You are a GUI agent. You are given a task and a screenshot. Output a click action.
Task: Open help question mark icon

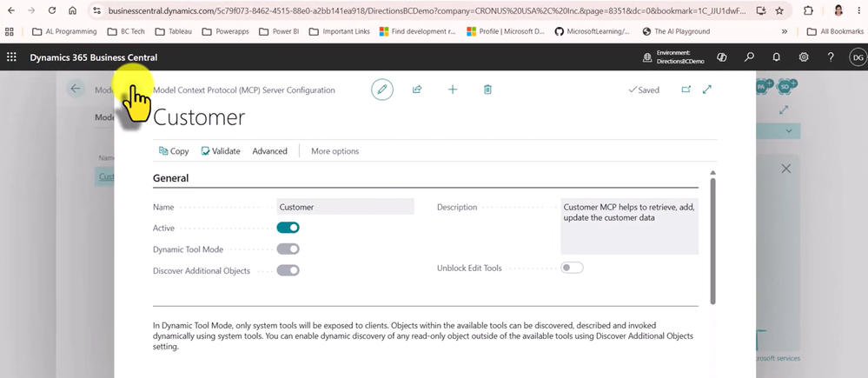click(831, 57)
